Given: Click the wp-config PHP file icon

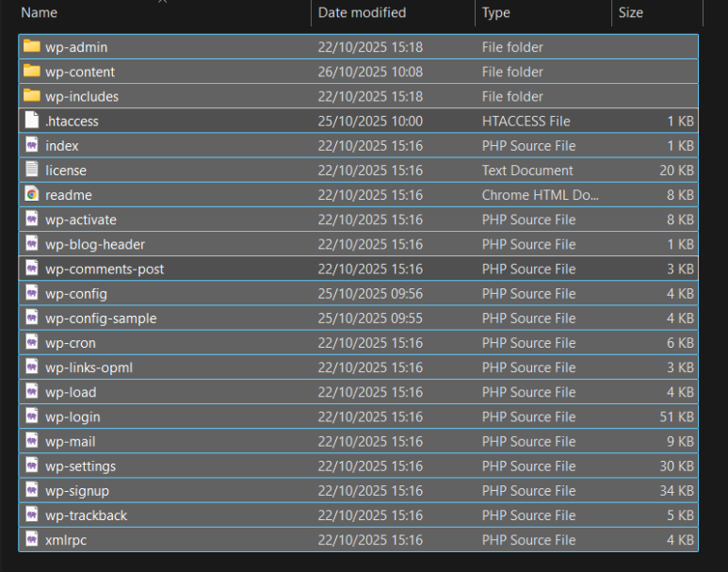Looking at the screenshot, I should [x=32, y=293].
